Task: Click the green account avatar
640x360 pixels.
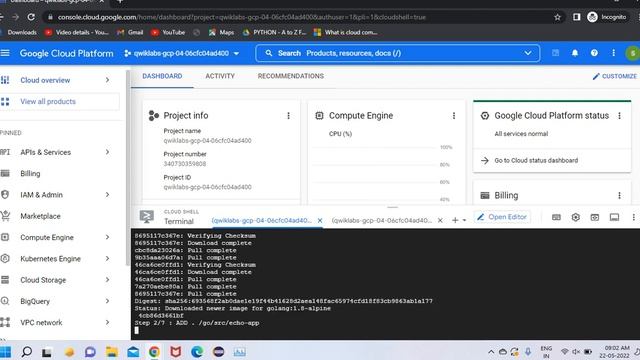Action: click(633, 53)
